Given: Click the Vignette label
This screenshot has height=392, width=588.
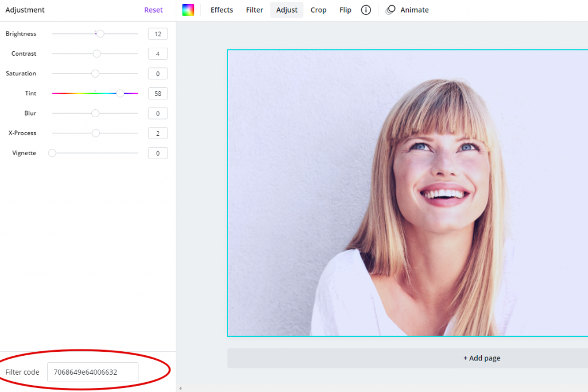Looking at the screenshot, I should point(24,153).
